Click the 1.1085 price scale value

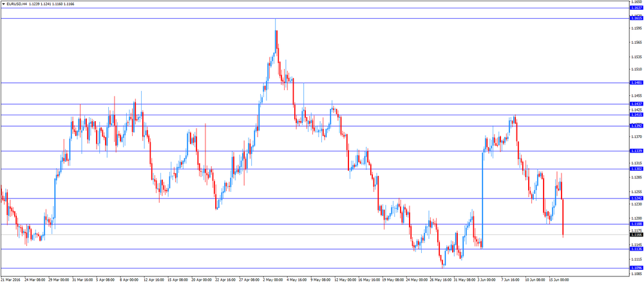tap(637, 273)
